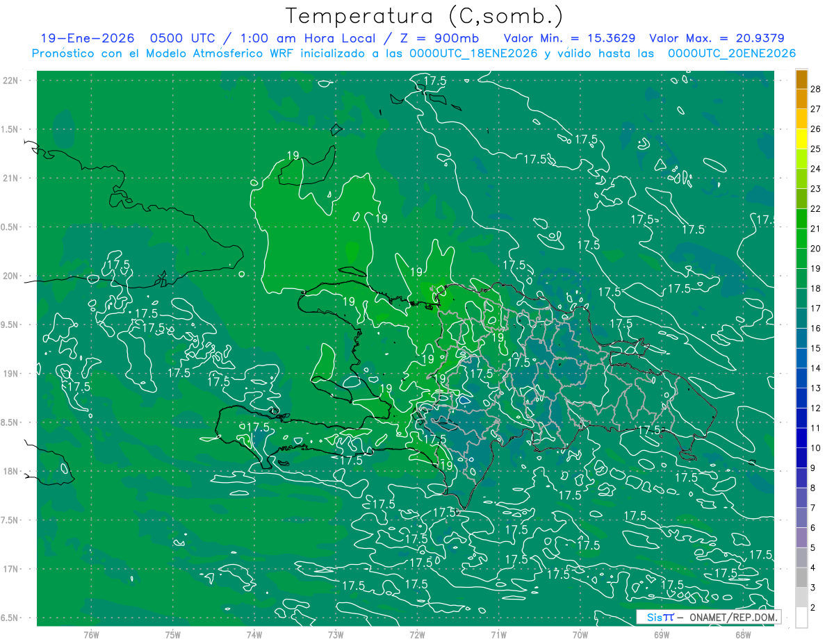Viewport: 834px width, 644px height.
Task: Pick the teal swatch between 16 and 17
Action: tap(801, 318)
